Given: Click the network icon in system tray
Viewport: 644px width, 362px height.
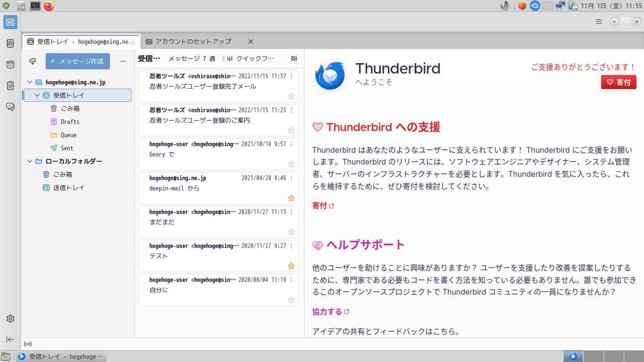Looking at the screenshot, I should coord(561,6).
